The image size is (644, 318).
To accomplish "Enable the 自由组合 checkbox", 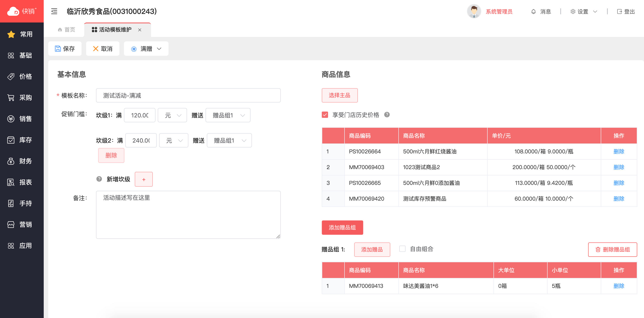I will coord(402,249).
